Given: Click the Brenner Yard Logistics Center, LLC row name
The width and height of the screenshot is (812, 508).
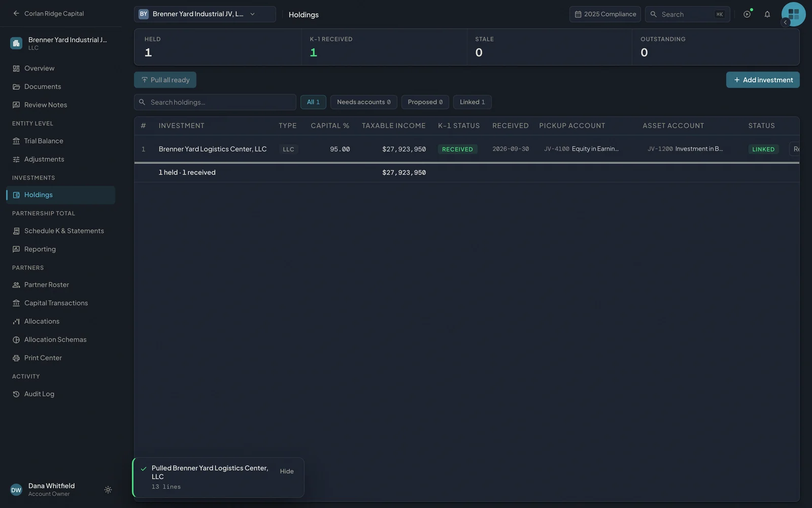Looking at the screenshot, I should click(213, 149).
